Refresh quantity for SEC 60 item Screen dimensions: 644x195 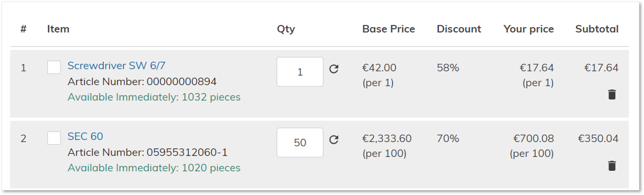pyautogui.click(x=334, y=140)
